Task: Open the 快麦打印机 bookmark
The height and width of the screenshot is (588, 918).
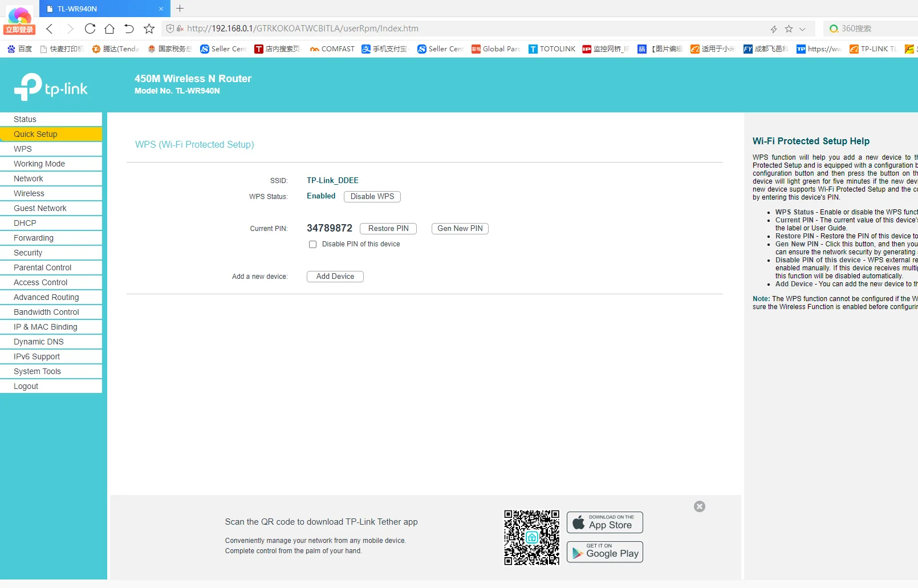Action: point(62,49)
